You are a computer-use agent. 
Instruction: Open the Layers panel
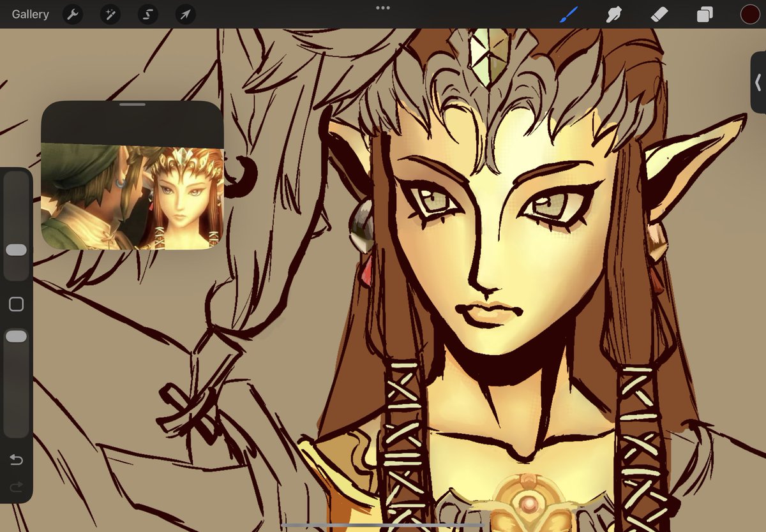pyautogui.click(x=705, y=14)
